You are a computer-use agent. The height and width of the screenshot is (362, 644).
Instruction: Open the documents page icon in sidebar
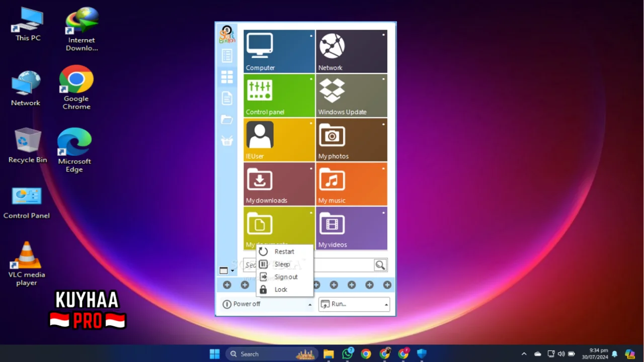pos(227,98)
